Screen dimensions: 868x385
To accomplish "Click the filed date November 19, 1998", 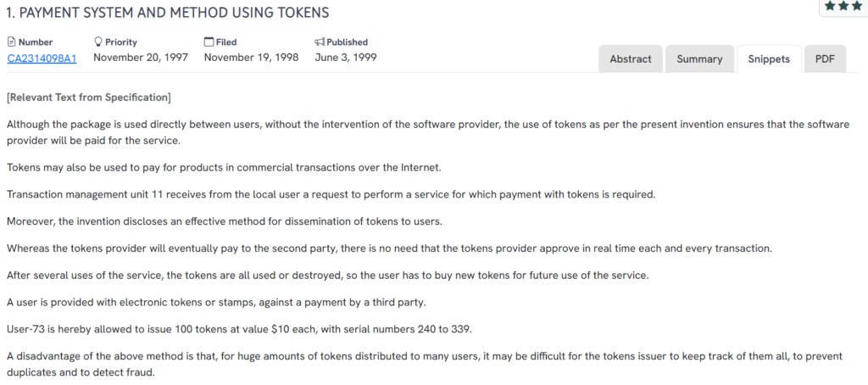I will [251, 58].
